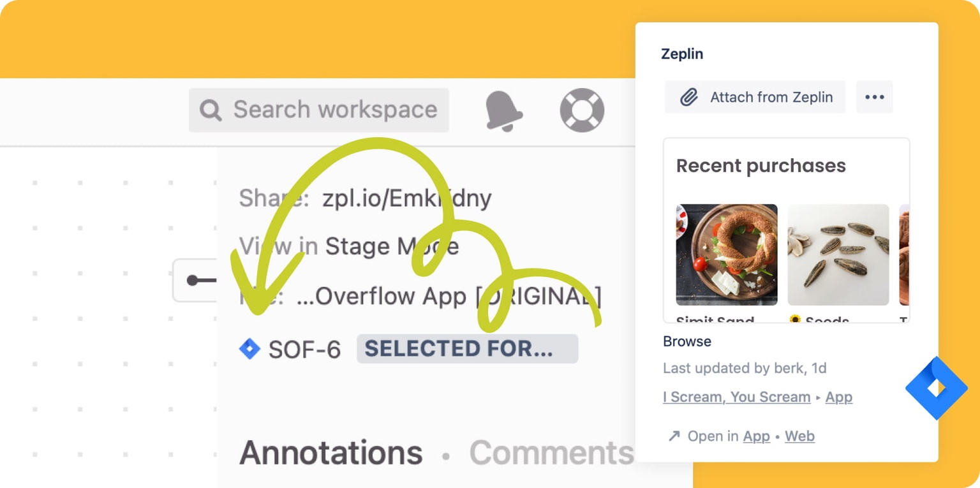Select the Jira issue type icon beside SOF-6
This screenshot has height=488, width=980.
click(x=250, y=348)
